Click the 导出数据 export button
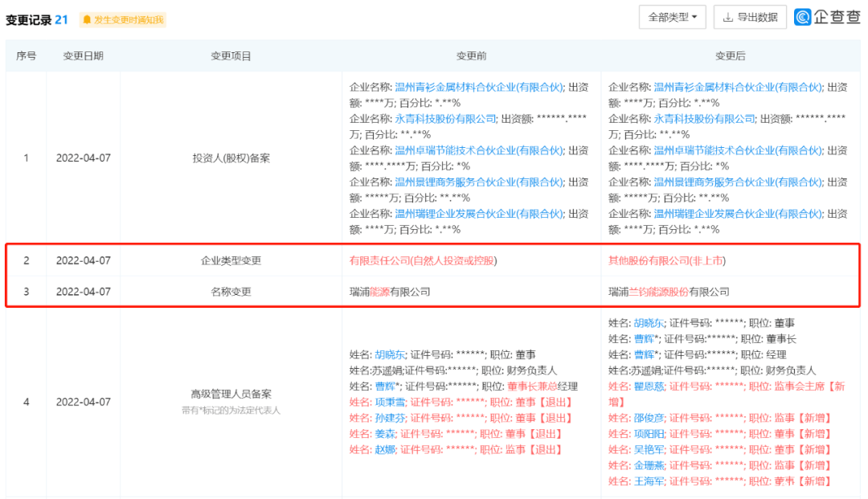This screenshot has height=499, width=868. point(750,17)
